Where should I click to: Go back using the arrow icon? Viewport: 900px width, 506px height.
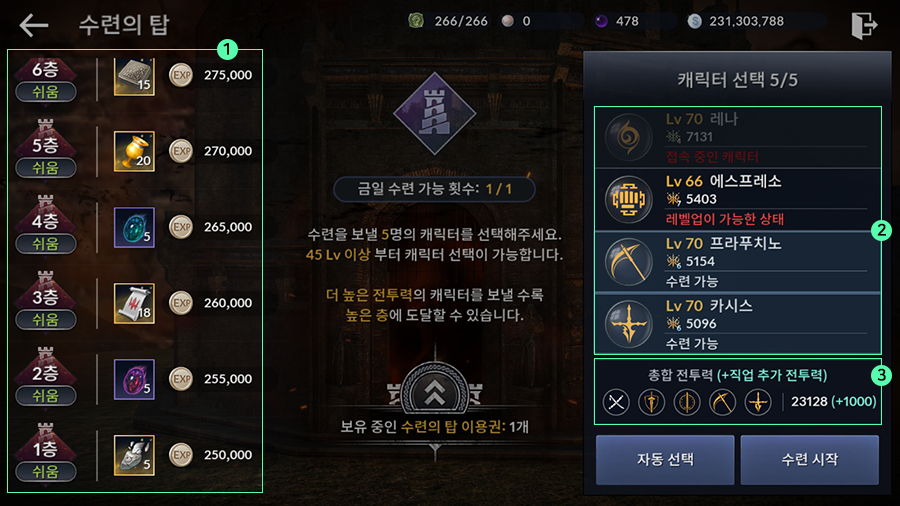33,25
